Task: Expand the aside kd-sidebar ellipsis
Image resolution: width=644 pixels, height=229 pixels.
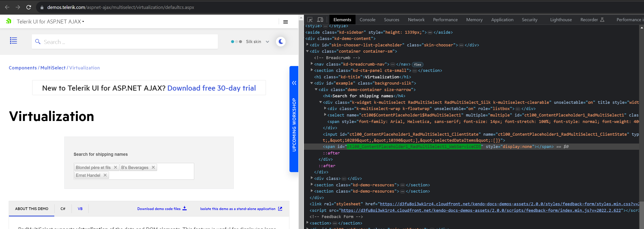Action: coord(430,32)
